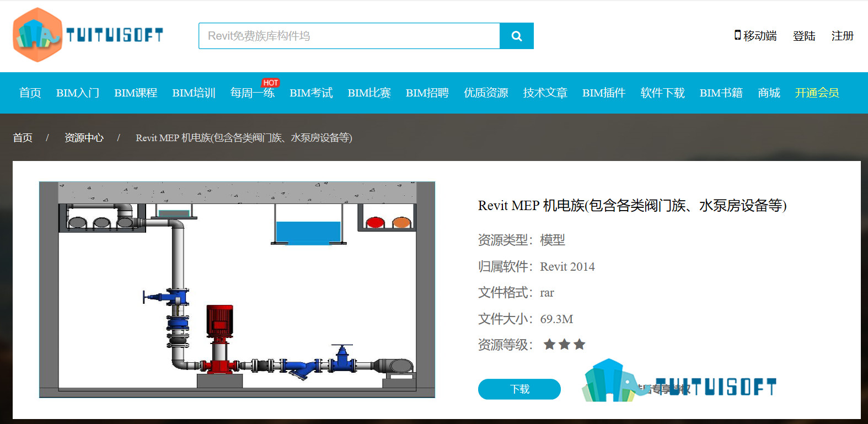Open the BIM培训 menu item
Screen dimensions: 868x424
click(x=194, y=93)
